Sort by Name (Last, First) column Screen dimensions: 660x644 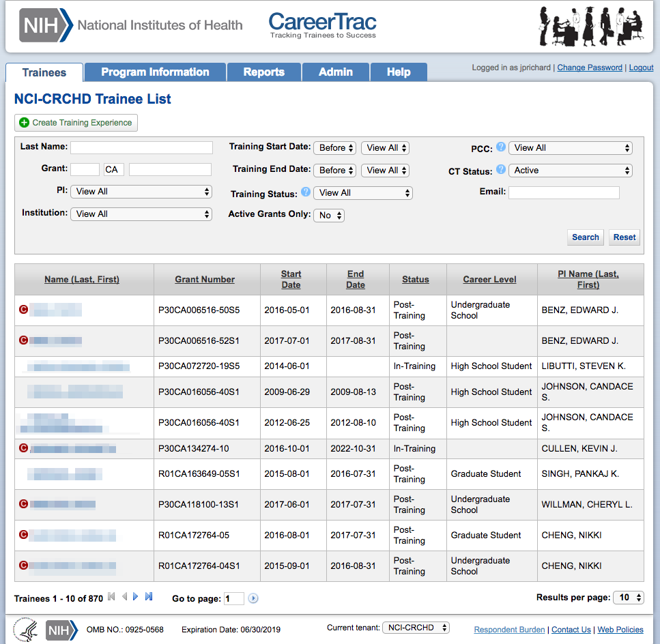coord(82,279)
